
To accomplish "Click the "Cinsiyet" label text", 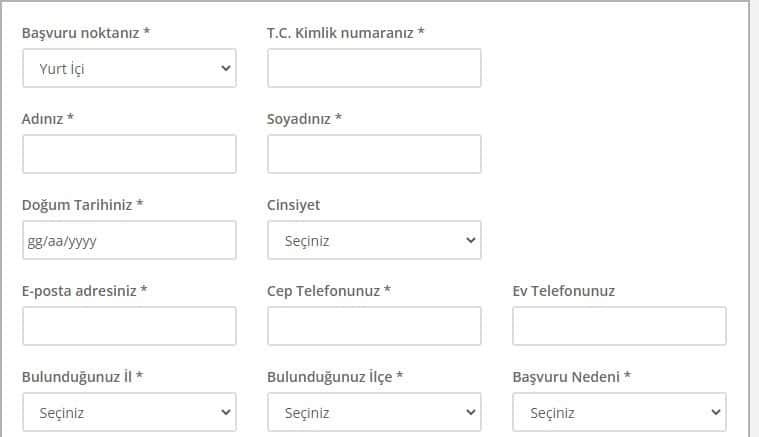I will click(x=294, y=205).
